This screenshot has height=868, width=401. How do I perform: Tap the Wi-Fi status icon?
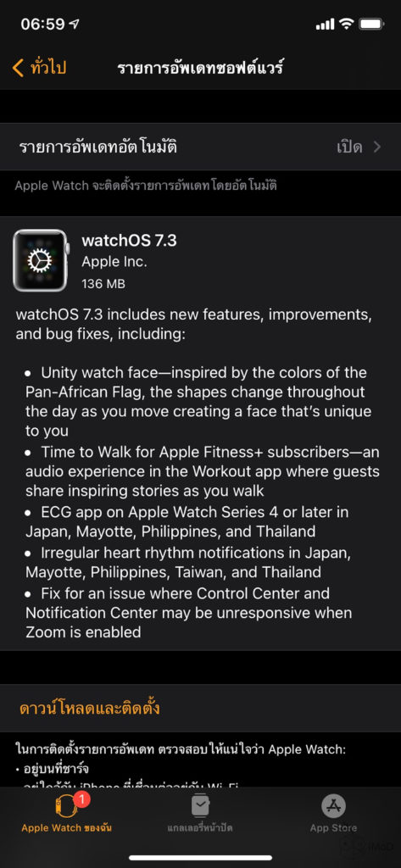pos(347,24)
